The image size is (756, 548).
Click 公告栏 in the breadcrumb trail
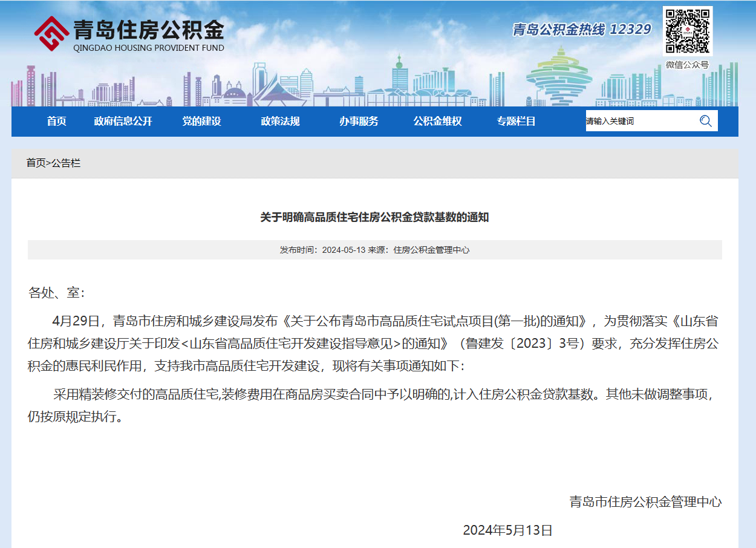click(x=66, y=163)
